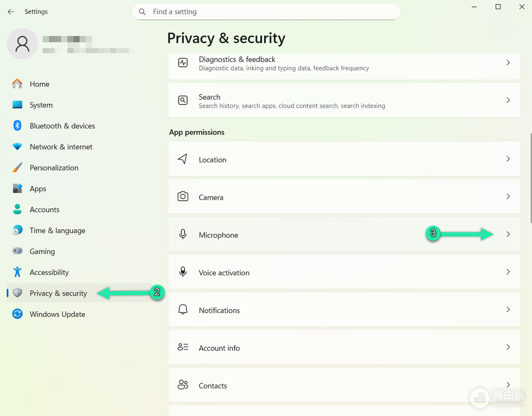Open Account info via its chevron
This screenshot has height=416, width=532.
508,347
